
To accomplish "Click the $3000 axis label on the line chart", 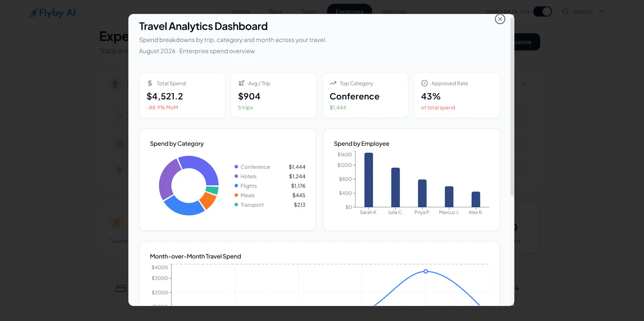I will 160,278.
